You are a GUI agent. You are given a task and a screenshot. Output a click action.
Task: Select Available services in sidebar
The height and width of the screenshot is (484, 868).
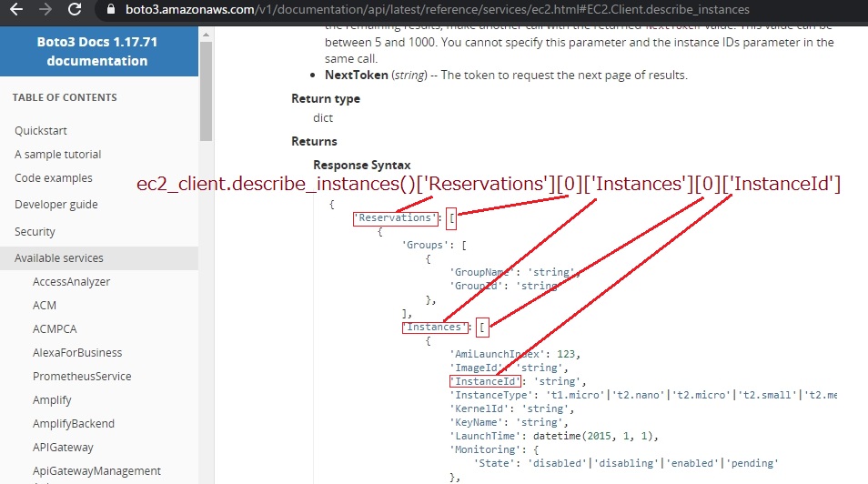pyautogui.click(x=99, y=258)
